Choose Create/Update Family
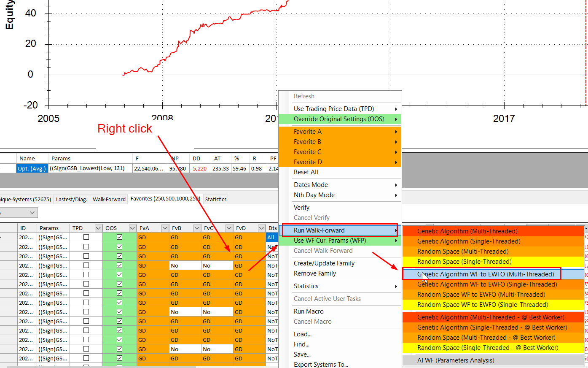 pyautogui.click(x=324, y=263)
